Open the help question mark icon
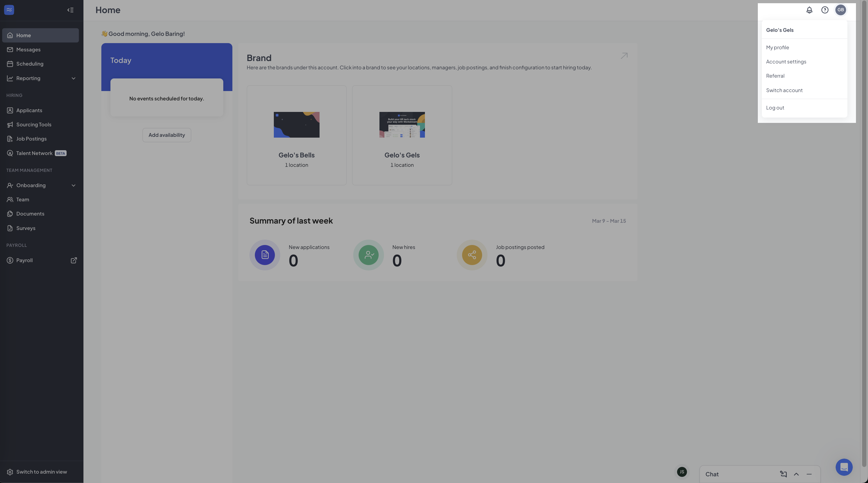 [824, 10]
